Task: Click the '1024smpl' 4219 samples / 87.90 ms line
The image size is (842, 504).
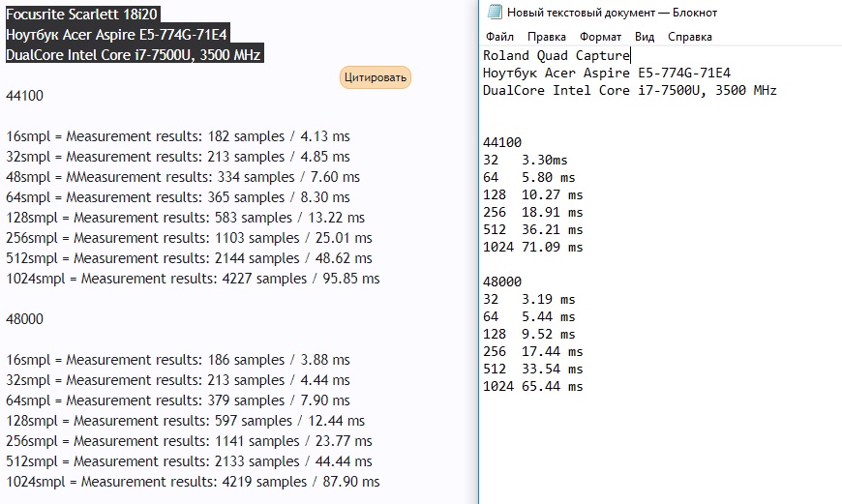Action: 193,482
